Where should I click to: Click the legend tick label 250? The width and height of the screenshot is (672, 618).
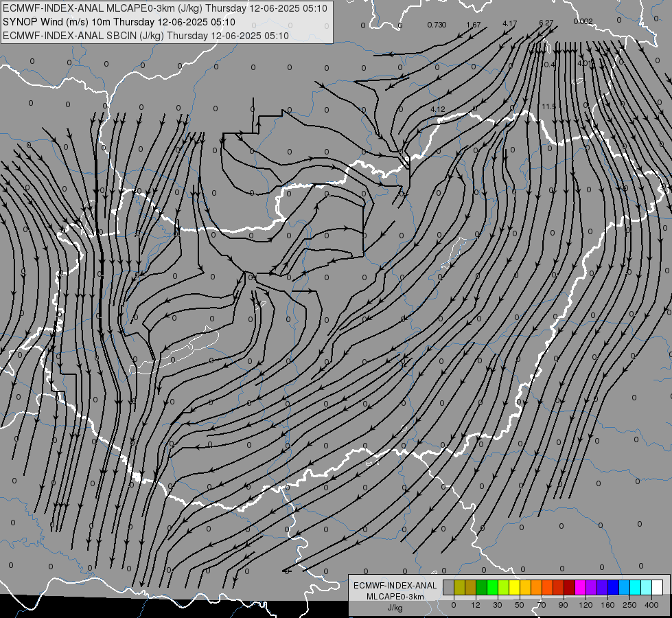tap(629, 605)
